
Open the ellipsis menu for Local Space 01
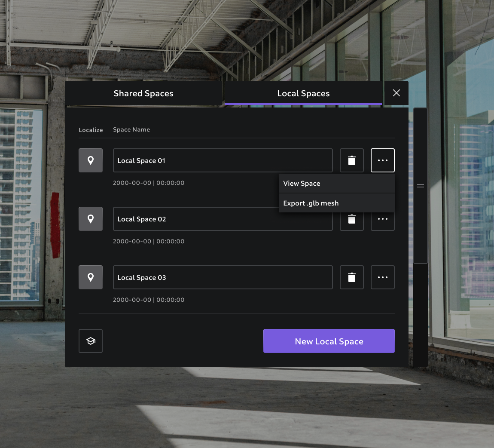(382, 160)
